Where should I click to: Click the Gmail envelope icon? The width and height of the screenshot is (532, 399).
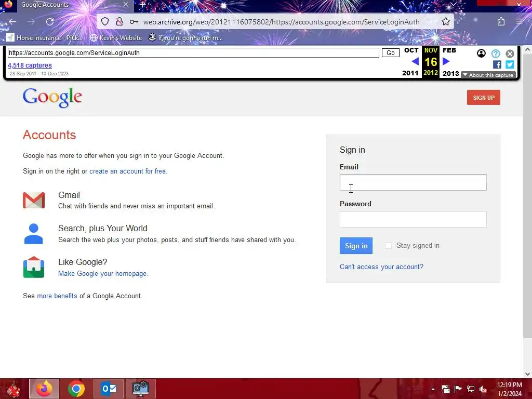point(34,200)
